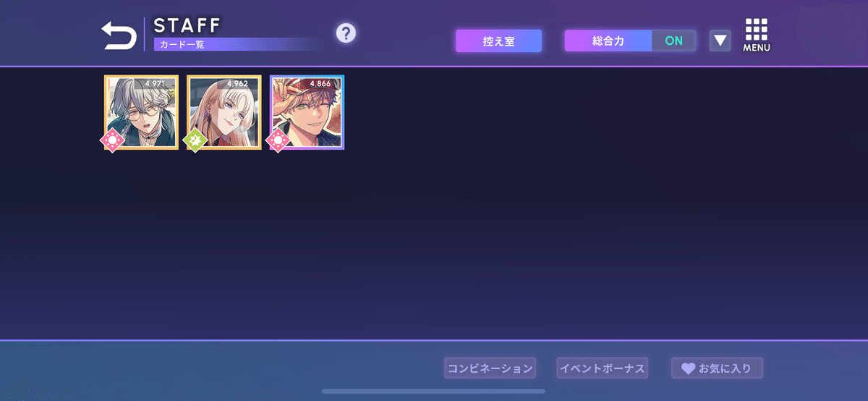Screen dimensions: 868x401
Task: Expand the sort order triangle dropdown
Action: [720, 41]
